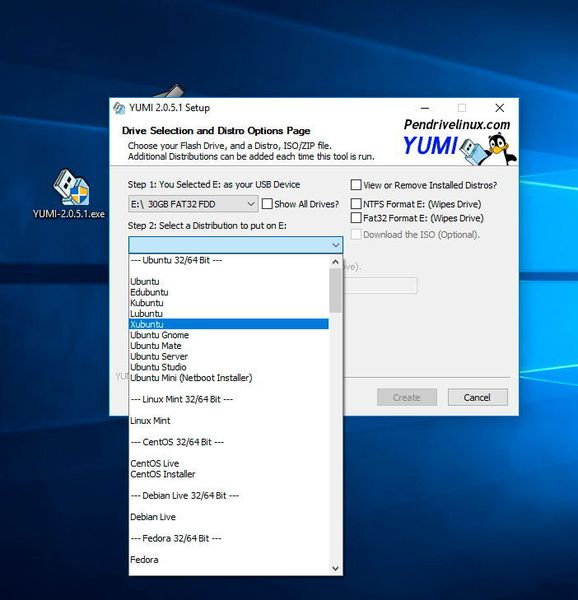Pick Ubuntu Mate from the list
Viewport: 578px width, 600px height.
229,346
